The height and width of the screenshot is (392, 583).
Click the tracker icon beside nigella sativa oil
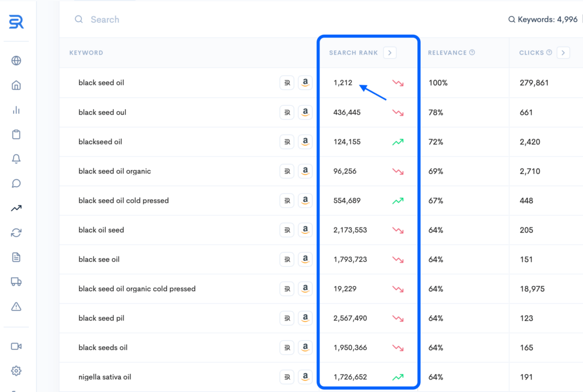pyautogui.click(x=286, y=377)
